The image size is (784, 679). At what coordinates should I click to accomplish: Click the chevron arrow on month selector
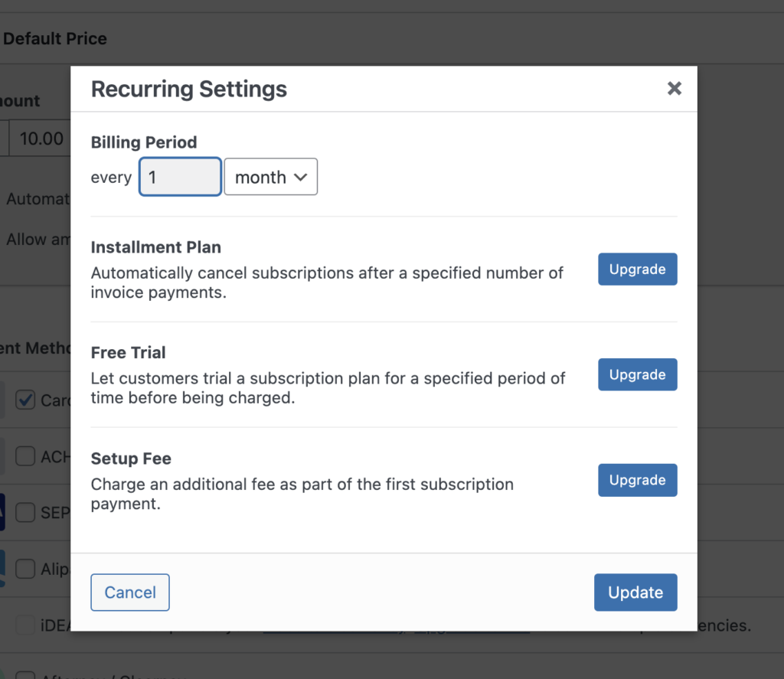tap(300, 177)
